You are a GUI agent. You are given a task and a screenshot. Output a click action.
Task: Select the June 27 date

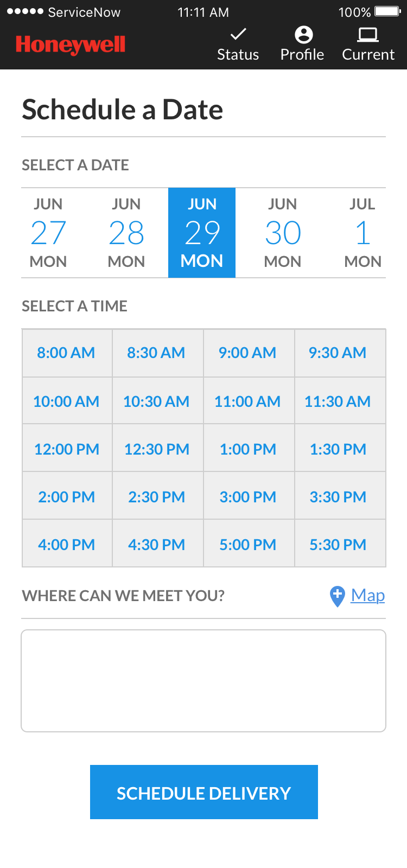tap(48, 233)
